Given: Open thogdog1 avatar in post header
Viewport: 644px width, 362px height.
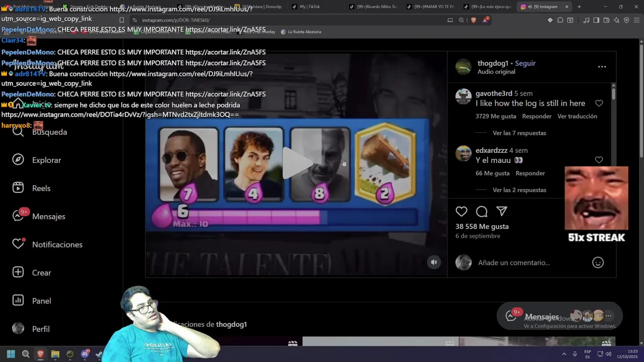Looking at the screenshot, I should tap(463, 66).
